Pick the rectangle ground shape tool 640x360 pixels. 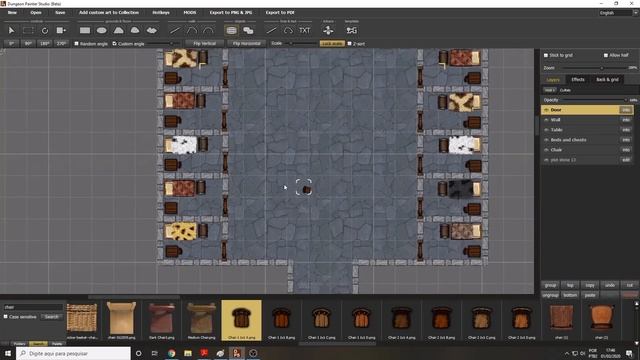point(85,31)
